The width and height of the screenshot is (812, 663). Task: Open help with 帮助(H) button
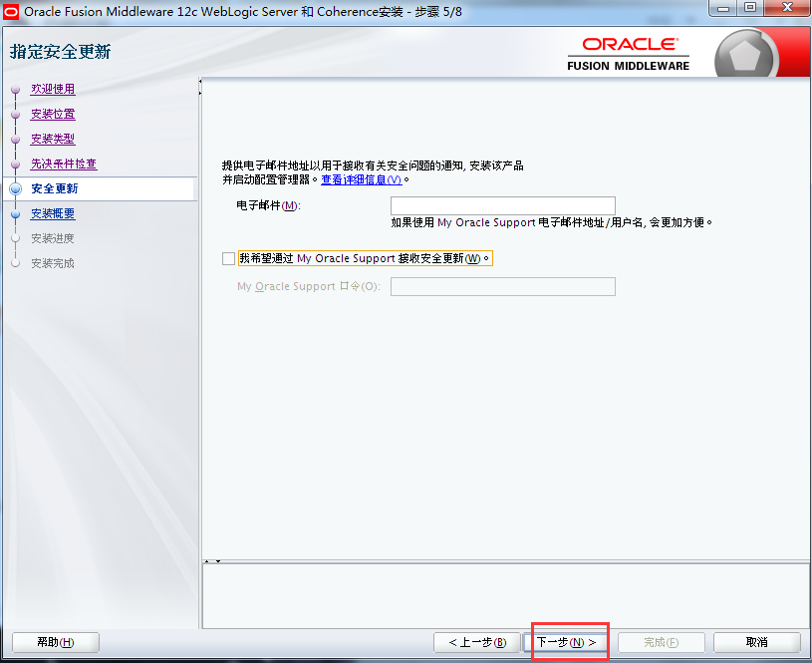tap(56, 642)
